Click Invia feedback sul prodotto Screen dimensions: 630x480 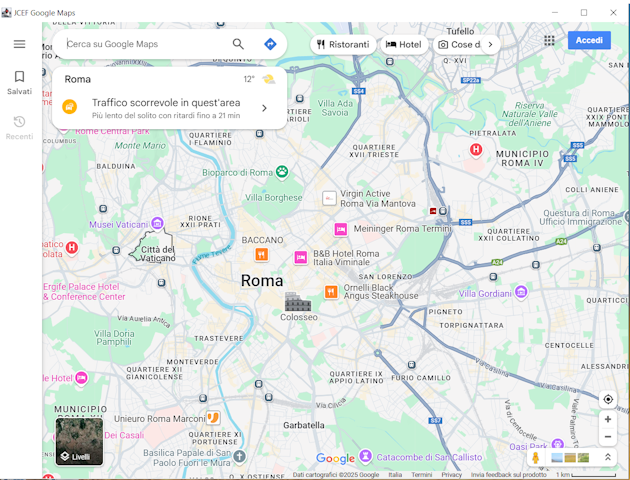509,475
